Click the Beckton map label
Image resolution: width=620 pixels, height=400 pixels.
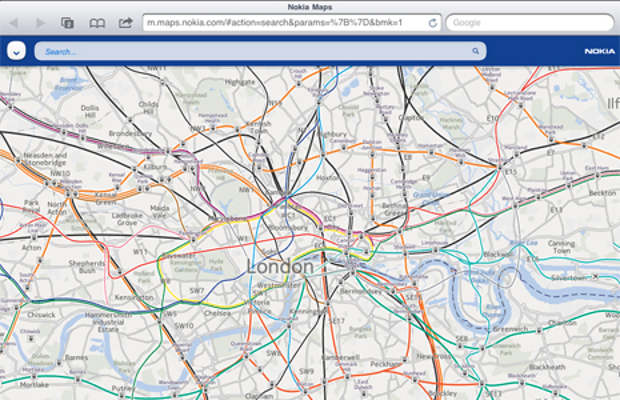(x=602, y=193)
